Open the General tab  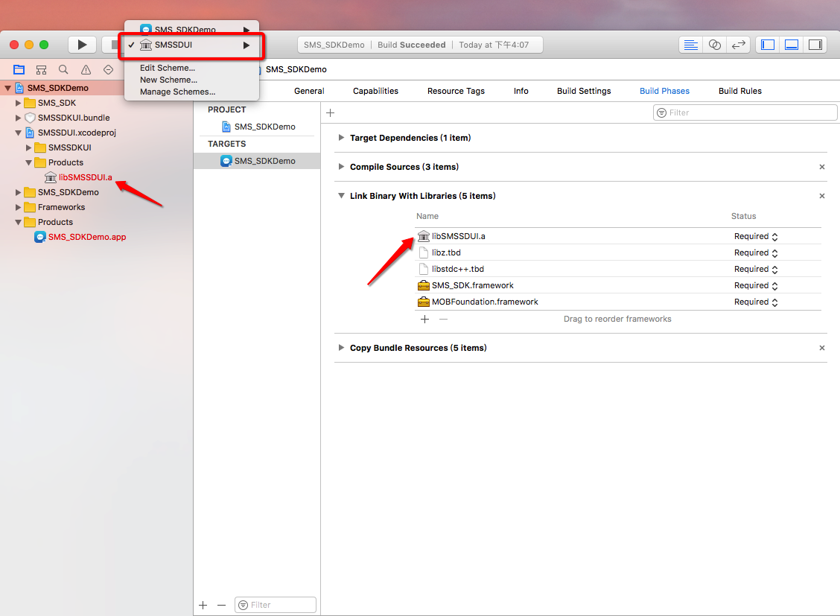coord(309,91)
